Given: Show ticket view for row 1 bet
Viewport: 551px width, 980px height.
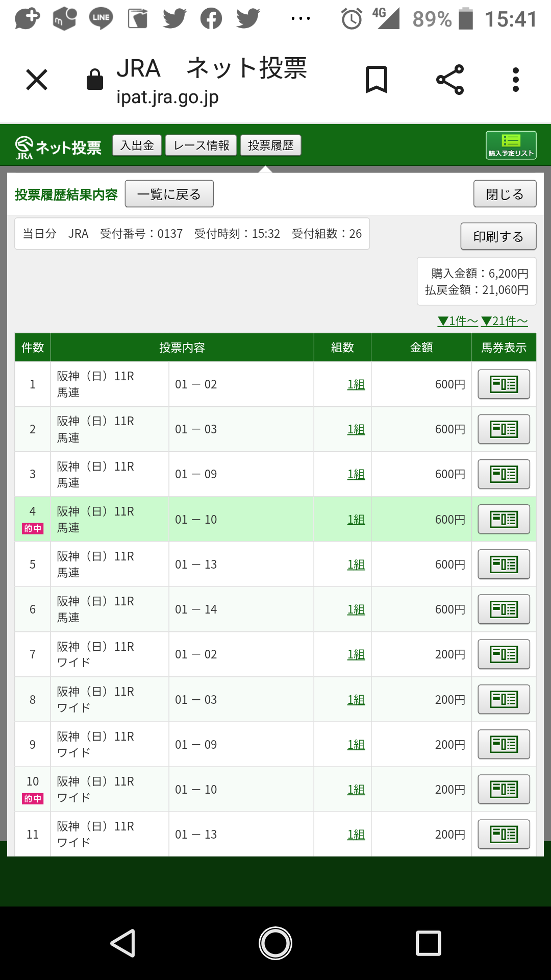Looking at the screenshot, I should coord(504,384).
